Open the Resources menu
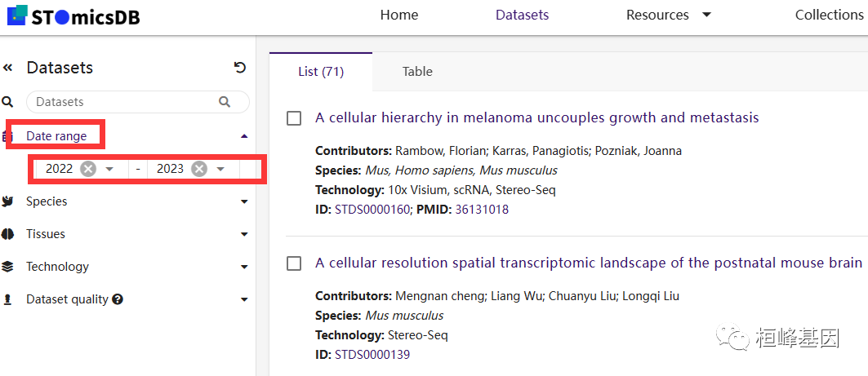This screenshot has width=868, height=376. click(668, 15)
